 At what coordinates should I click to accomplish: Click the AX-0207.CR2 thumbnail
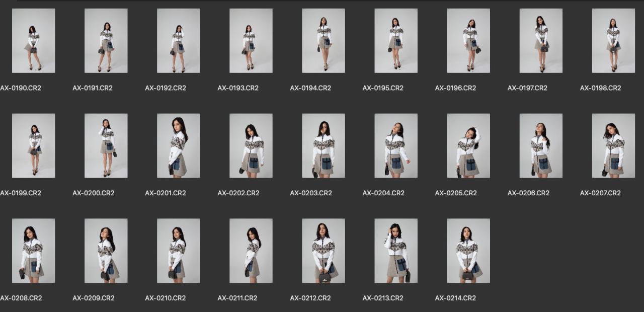click(613, 145)
